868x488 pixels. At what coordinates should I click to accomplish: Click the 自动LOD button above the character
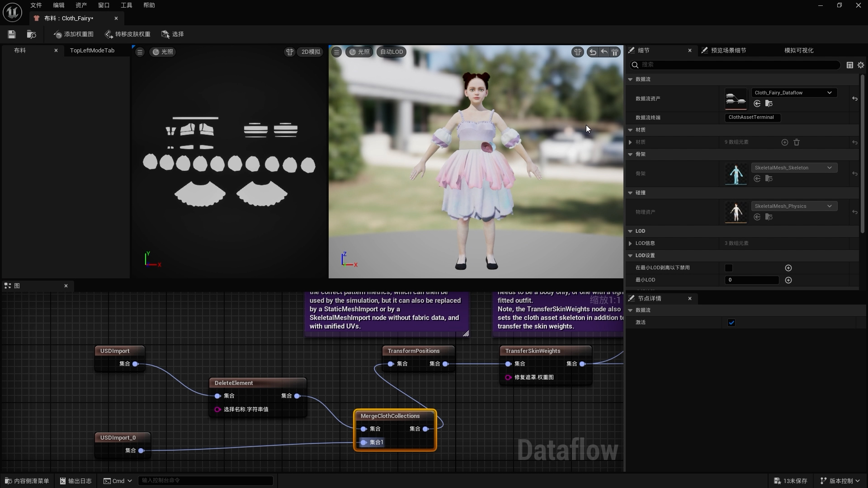pyautogui.click(x=391, y=52)
